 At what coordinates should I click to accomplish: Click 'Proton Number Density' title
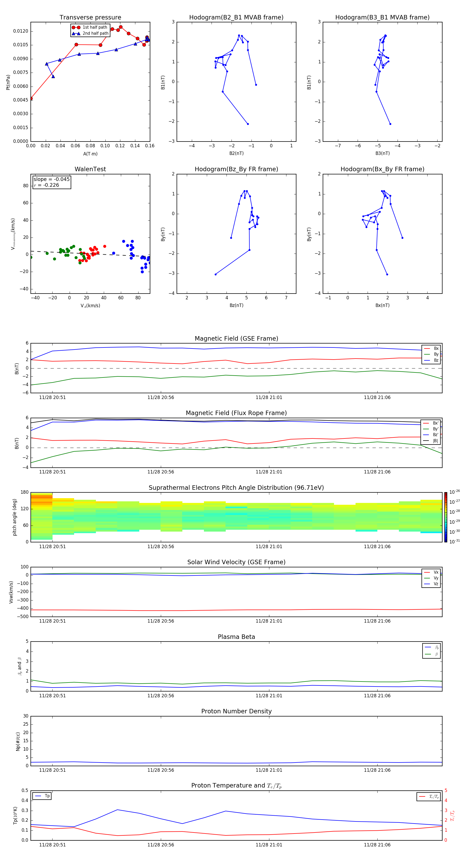pos(236,711)
